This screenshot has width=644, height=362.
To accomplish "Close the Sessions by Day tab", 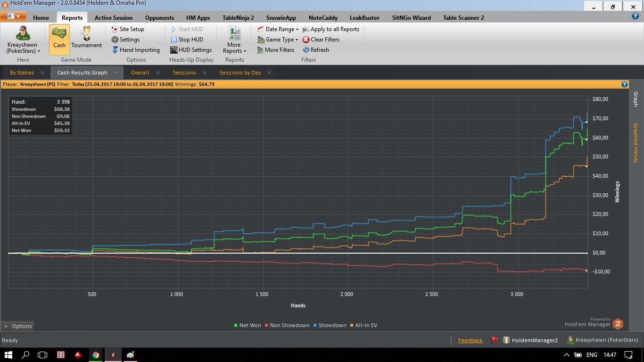I will (x=270, y=73).
